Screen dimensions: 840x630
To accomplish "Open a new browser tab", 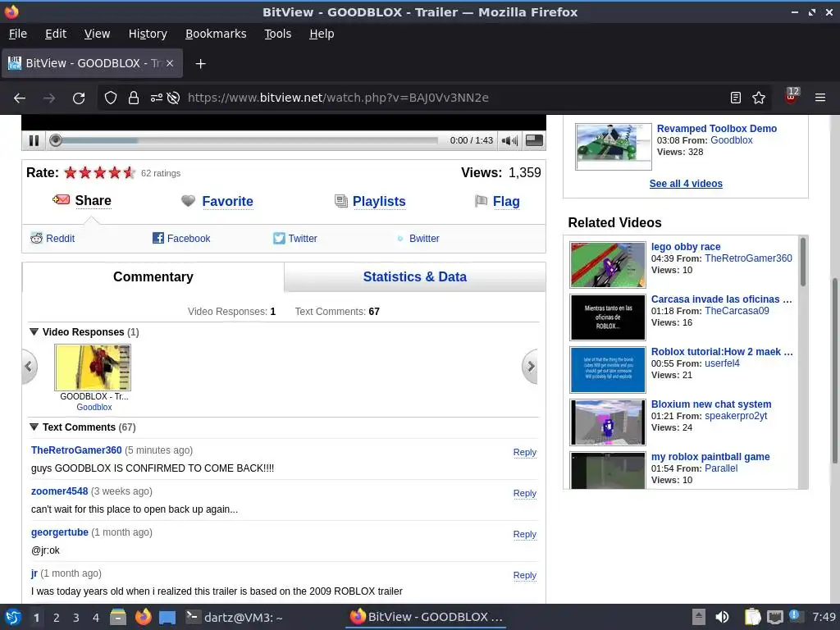I will tap(200, 64).
